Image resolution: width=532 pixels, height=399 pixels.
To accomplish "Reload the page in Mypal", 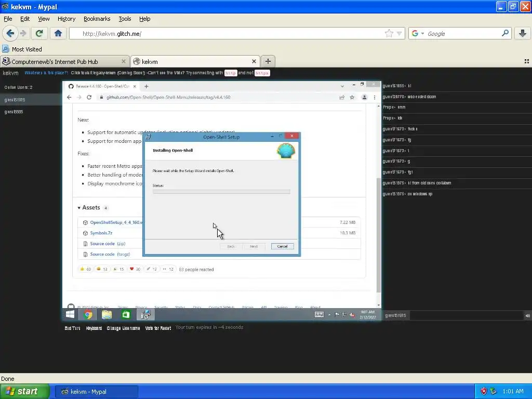I will click(39, 33).
